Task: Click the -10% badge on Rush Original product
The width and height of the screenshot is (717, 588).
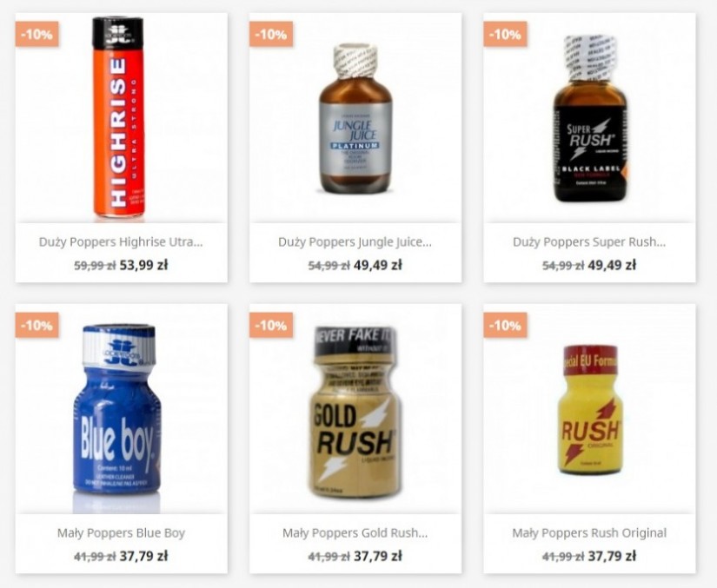Action: click(x=505, y=326)
